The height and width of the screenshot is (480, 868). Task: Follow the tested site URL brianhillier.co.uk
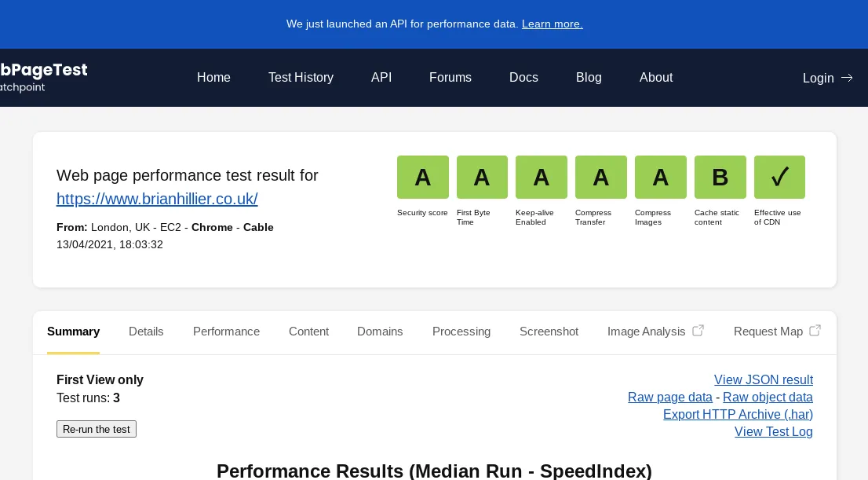(x=157, y=199)
